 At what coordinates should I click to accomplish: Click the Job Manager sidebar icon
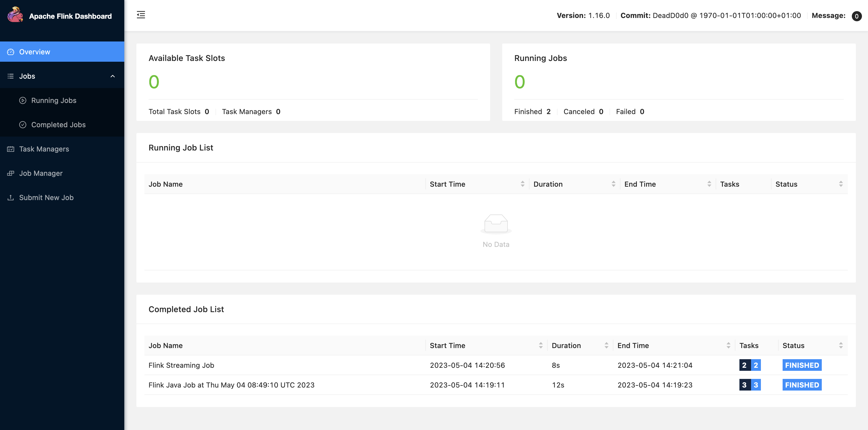click(11, 173)
